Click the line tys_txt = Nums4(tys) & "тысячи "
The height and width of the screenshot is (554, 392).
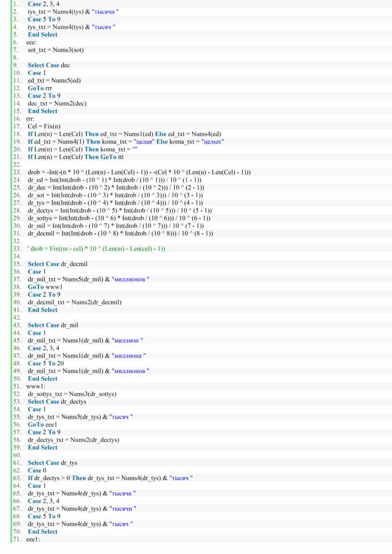click(73, 12)
